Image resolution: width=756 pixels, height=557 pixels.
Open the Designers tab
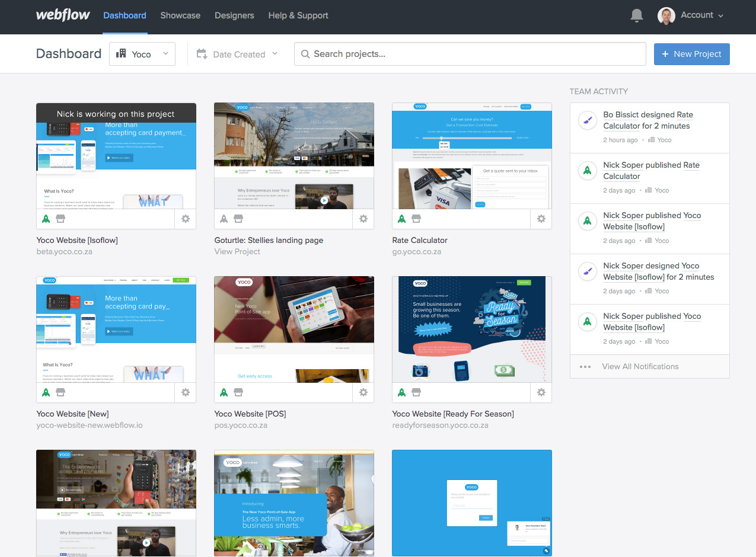point(234,15)
